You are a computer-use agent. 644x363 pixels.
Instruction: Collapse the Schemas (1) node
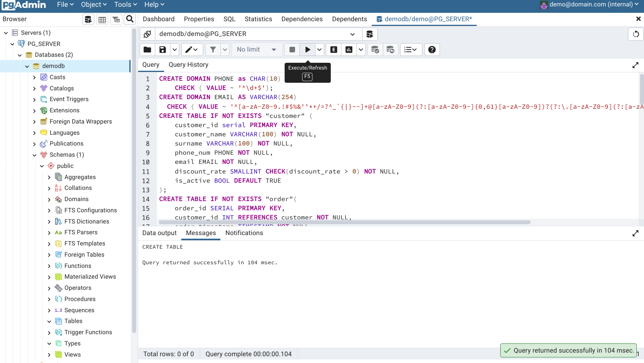click(x=34, y=155)
